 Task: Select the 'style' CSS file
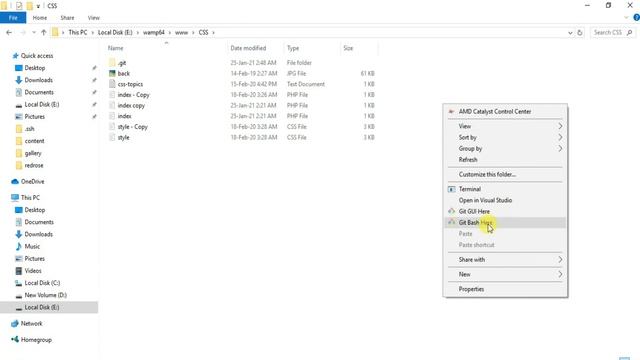123,138
